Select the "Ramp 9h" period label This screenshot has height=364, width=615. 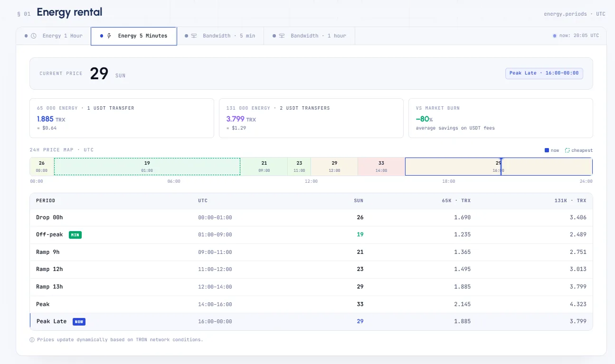pyautogui.click(x=48, y=252)
